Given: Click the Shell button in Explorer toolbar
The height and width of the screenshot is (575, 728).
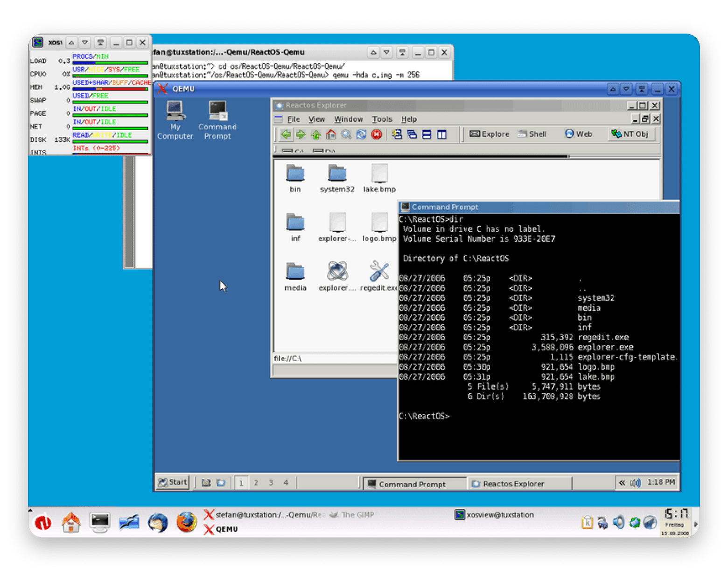Looking at the screenshot, I should tap(532, 134).
